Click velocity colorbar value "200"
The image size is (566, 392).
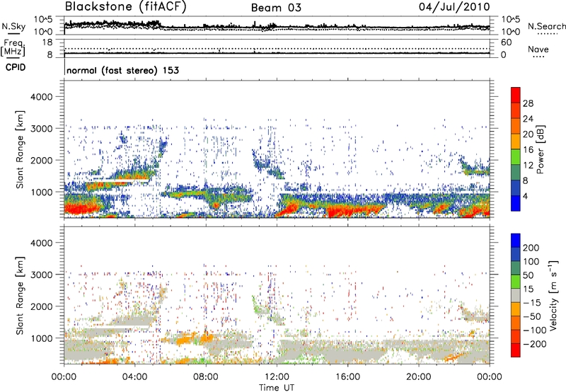pyautogui.click(x=531, y=248)
